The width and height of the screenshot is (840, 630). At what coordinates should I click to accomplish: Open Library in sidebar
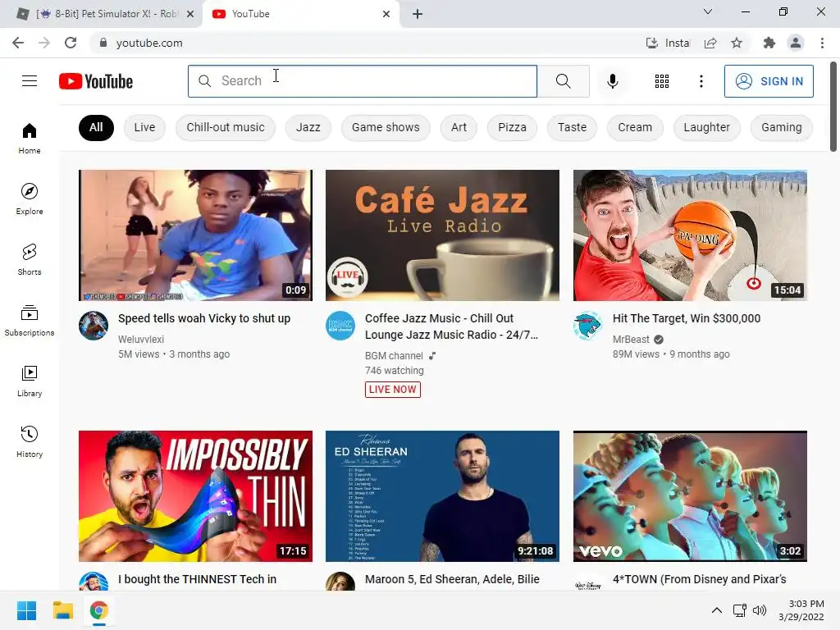[30, 381]
